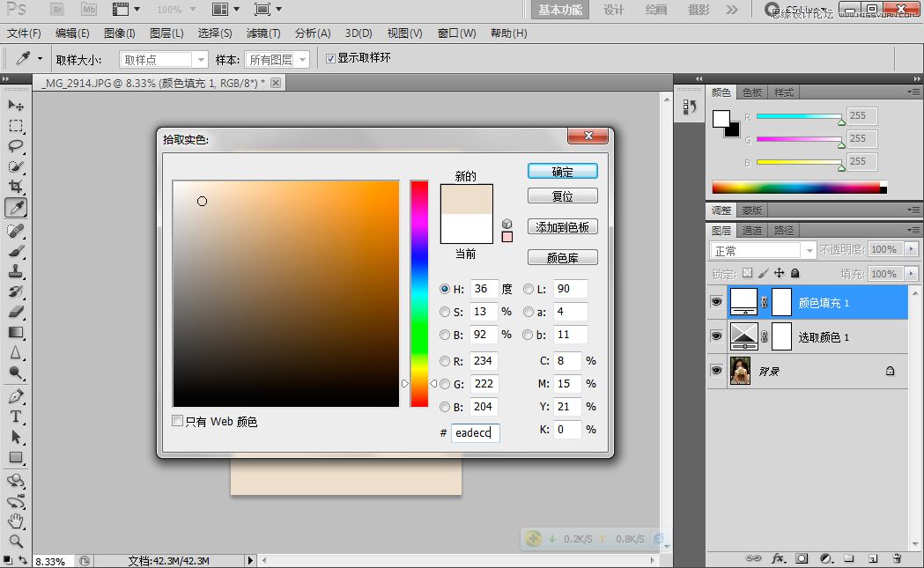Expand the layer opacity slider arrow
Viewport: 924px width, 568px height.
pyautogui.click(x=911, y=249)
